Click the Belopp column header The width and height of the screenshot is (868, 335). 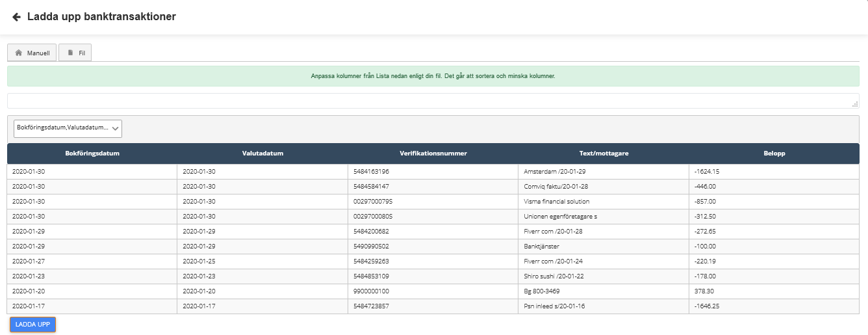point(774,154)
